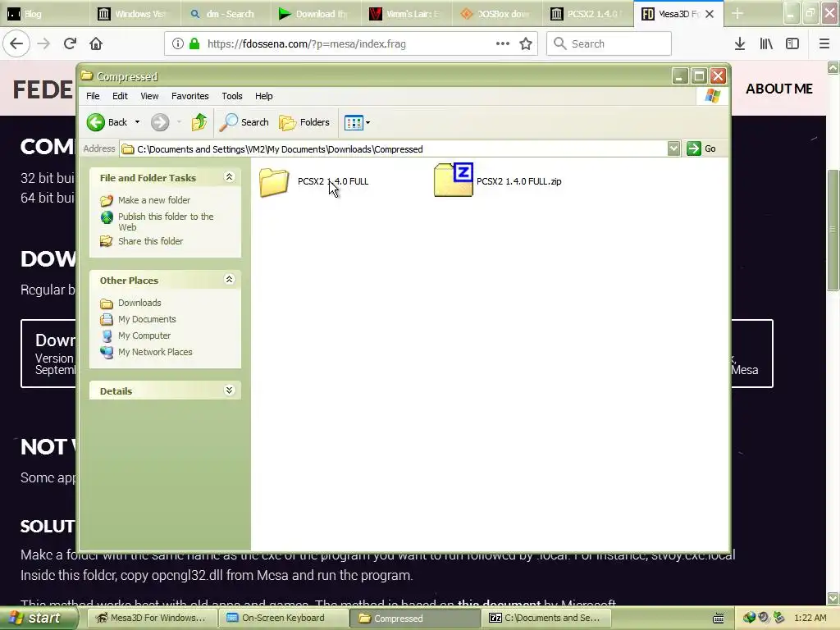Viewport: 840px width, 630px height.
Task: Switch to the PCSX2 1.4.0 tab
Action: coord(586,14)
